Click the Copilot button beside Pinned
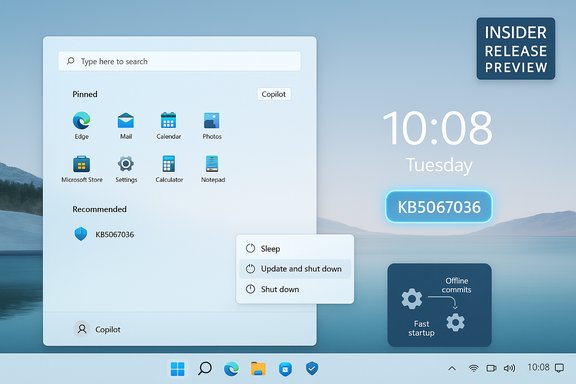 [x=274, y=94]
